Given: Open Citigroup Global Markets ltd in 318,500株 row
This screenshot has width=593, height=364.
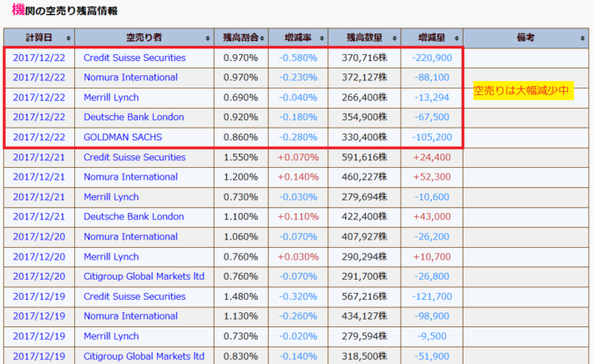Looking at the screenshot, I should click(144, 356).
